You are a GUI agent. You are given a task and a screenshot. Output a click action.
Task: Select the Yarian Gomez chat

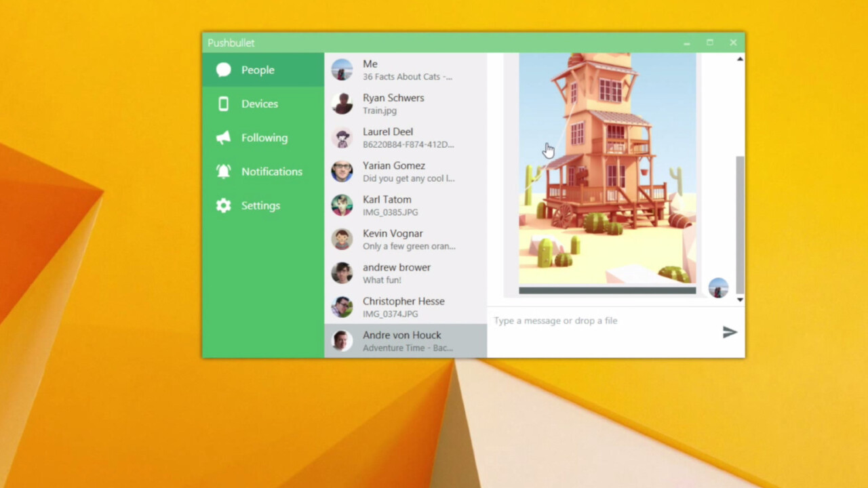point(405,171)
